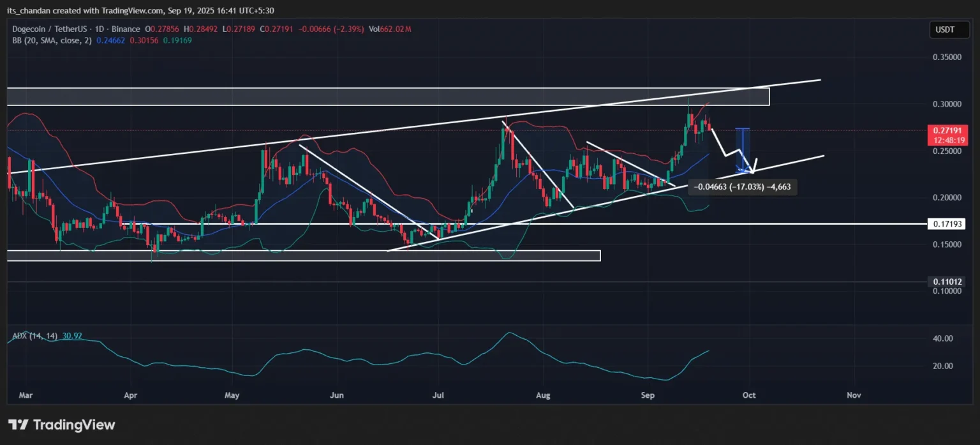Select the 0.17193 horizontal level price label
Image resolution: width=980 pixels, height=445 pixels.
click(947, 223)
